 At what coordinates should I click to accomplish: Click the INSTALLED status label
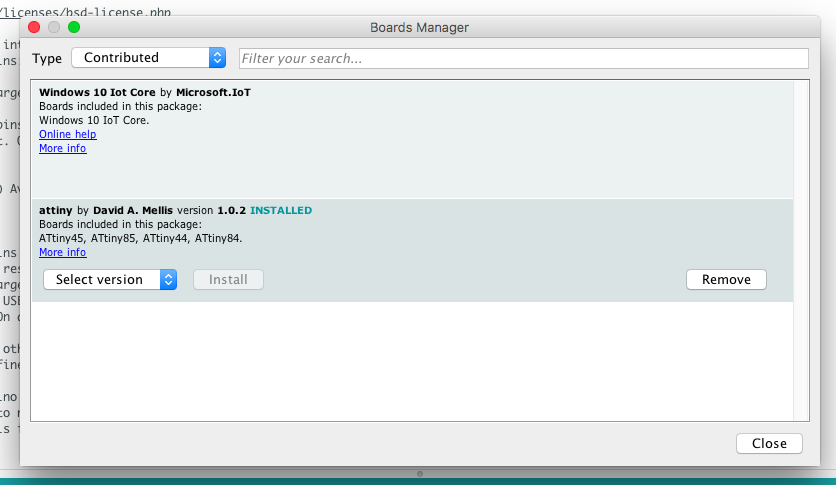281,211
